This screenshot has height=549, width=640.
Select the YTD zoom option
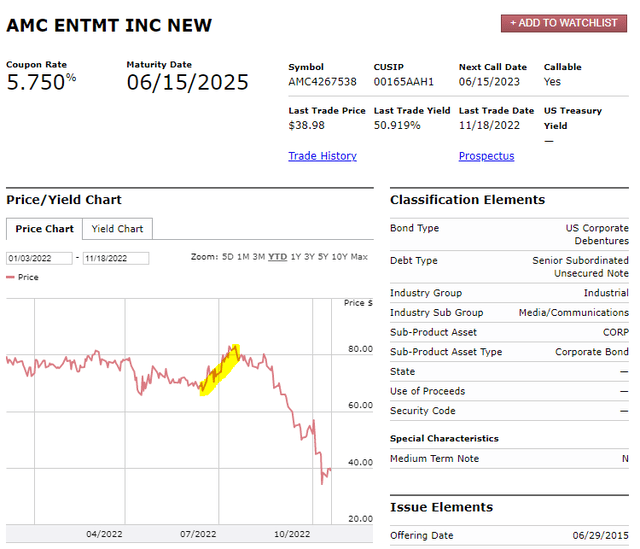(278, 257)
